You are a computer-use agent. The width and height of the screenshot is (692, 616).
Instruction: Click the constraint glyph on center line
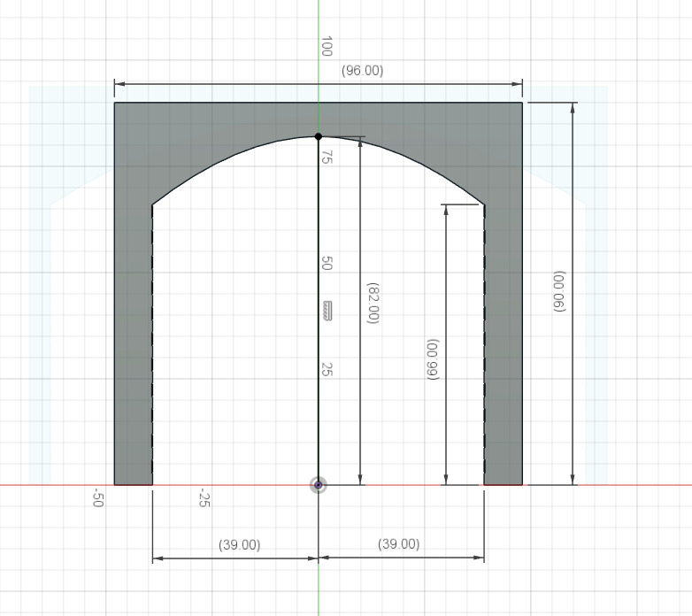coord(327,311)
